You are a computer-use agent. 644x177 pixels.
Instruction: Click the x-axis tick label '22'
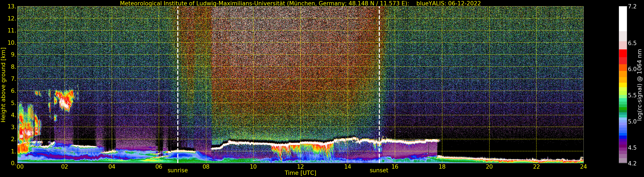[536, 167]
